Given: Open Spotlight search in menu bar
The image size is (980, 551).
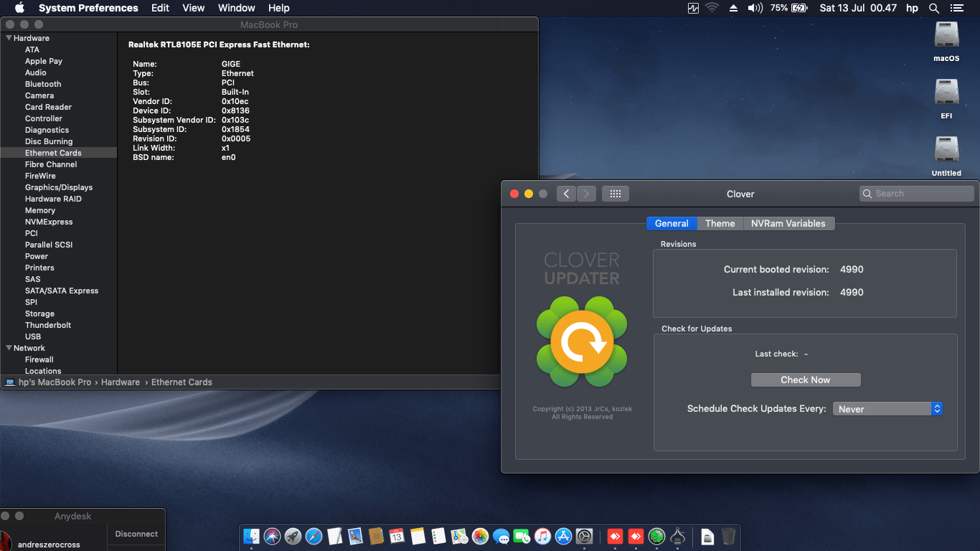Looking at the screenshot, I should [x=934, y=8].
